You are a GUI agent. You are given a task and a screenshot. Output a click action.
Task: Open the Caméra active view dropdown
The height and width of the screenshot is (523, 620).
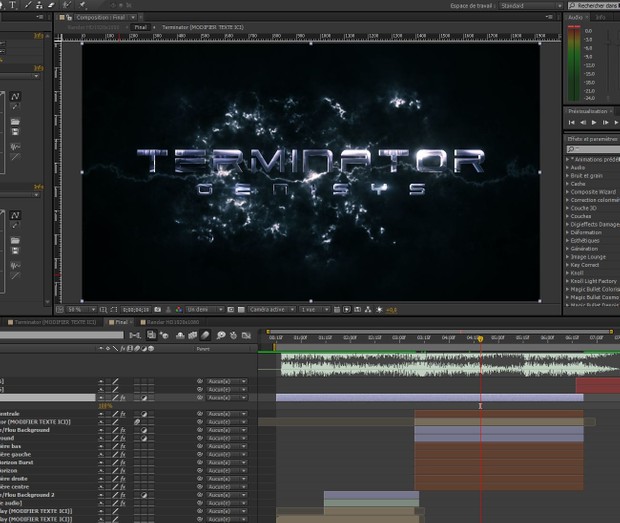coord(272,310)
